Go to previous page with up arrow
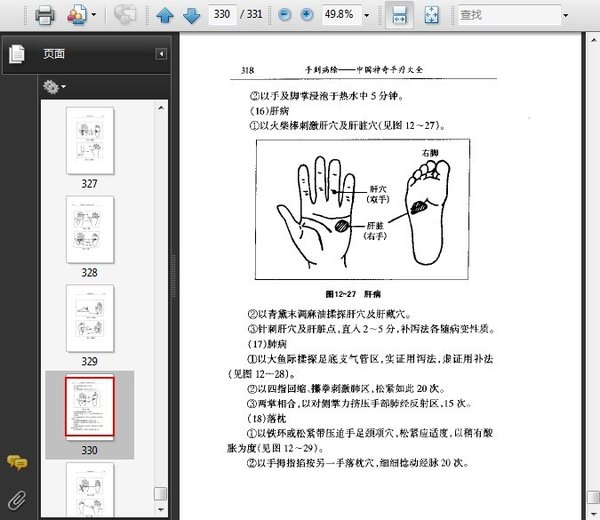 pos(165,15)
